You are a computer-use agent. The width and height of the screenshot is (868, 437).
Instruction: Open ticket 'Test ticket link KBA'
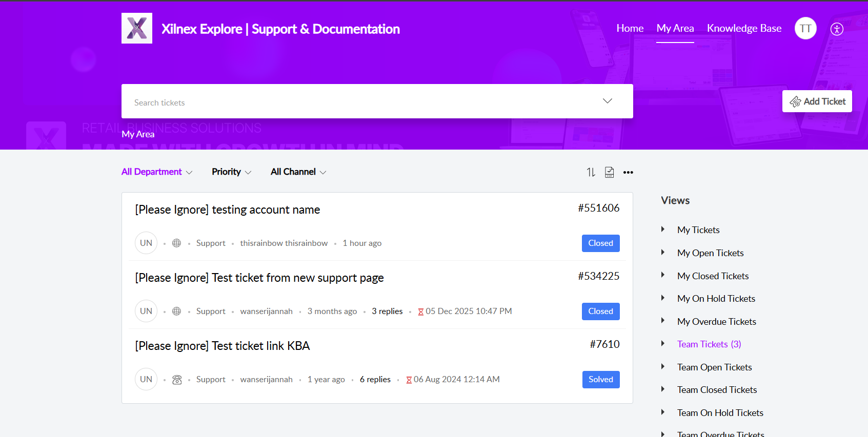tap(223, 346)
